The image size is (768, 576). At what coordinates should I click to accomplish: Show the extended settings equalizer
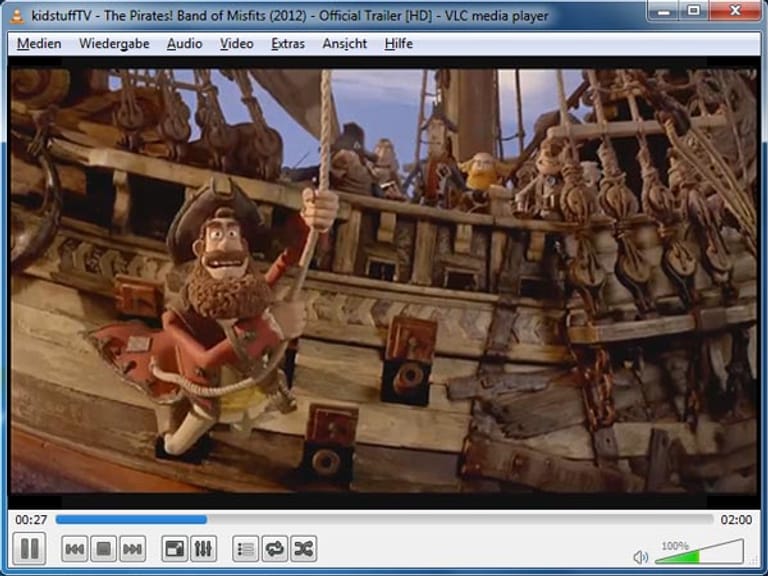pyautogui.click(x=203, y=549)
